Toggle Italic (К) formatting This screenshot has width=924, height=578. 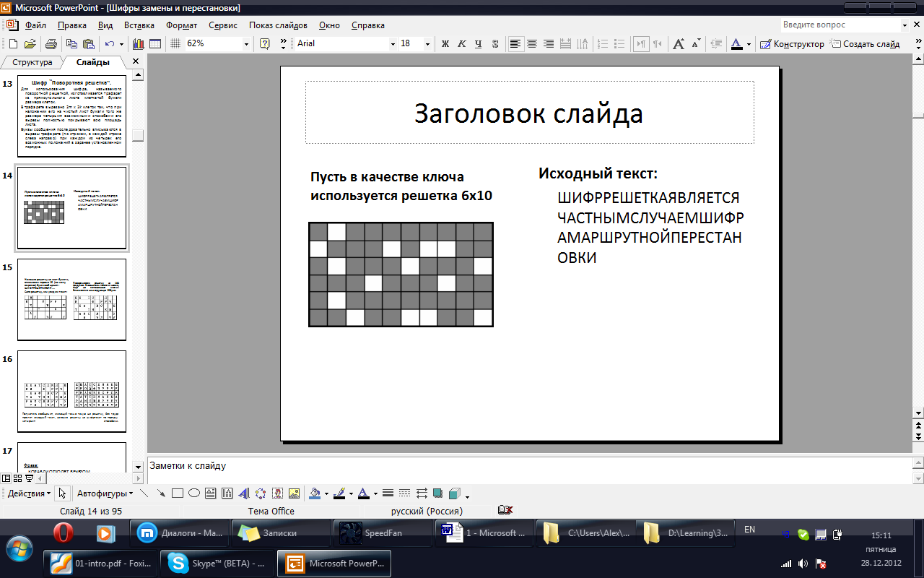tap(462, 43)
